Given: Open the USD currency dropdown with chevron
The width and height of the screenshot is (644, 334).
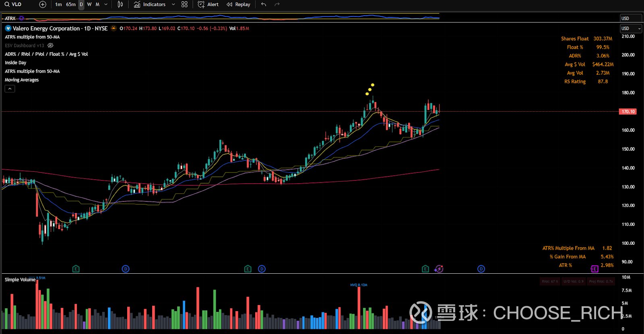Looking at the screenshot, I should tap(631, 29).
